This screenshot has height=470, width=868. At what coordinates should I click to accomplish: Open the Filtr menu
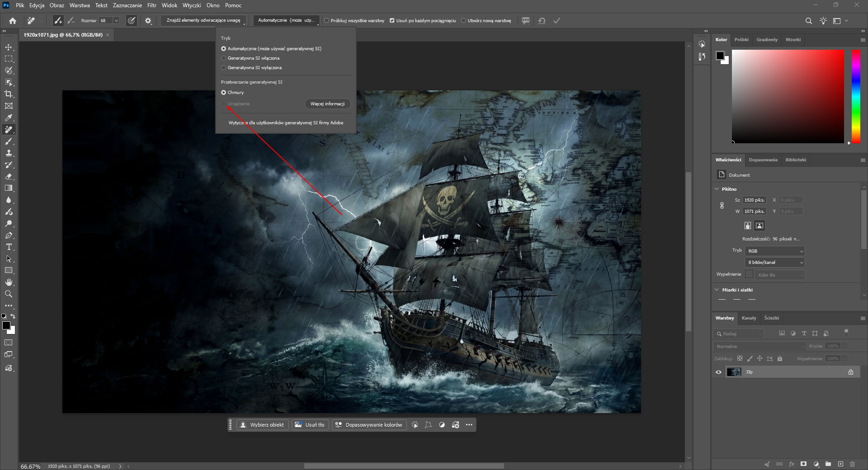pos(152,5)
